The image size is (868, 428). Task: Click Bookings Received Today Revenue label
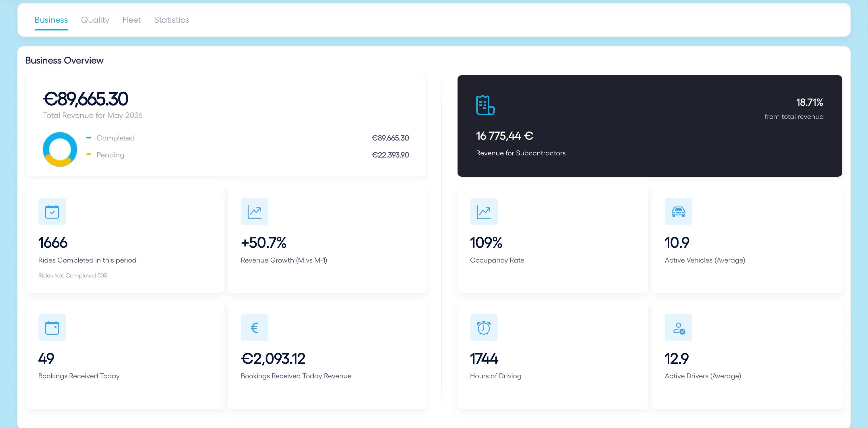tap(296, 376)
